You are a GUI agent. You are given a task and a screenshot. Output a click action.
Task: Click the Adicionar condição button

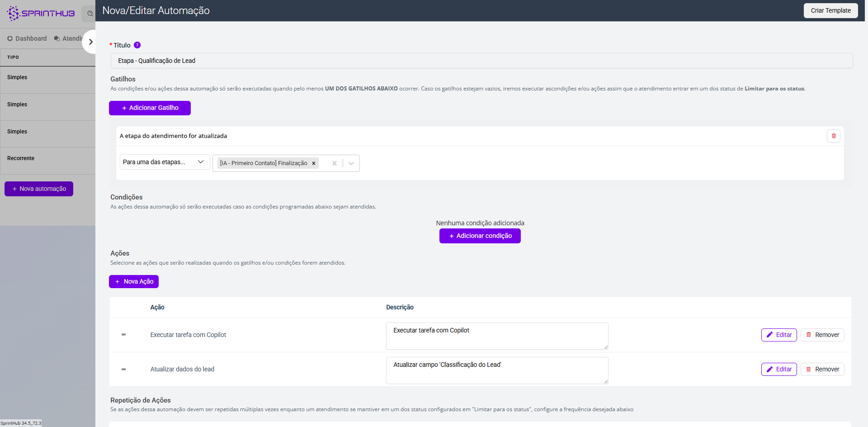click(480, 236)
